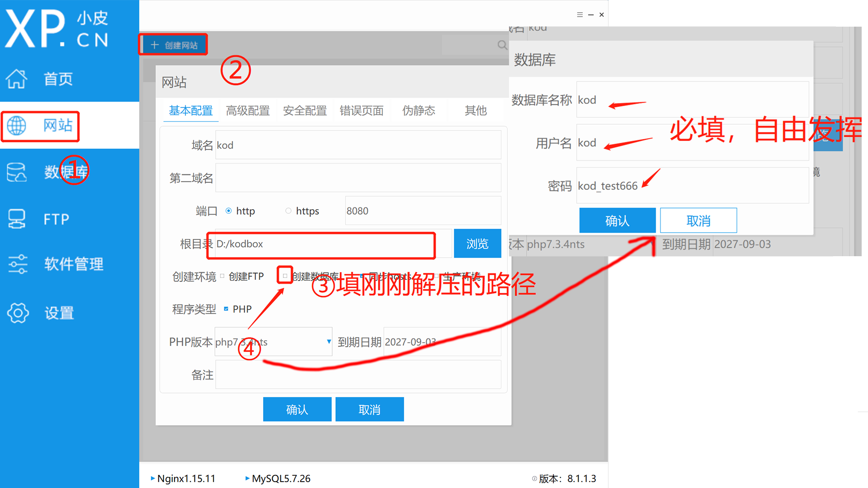Confirm the 网站 dialog with 确认

(x=297, y=409)
